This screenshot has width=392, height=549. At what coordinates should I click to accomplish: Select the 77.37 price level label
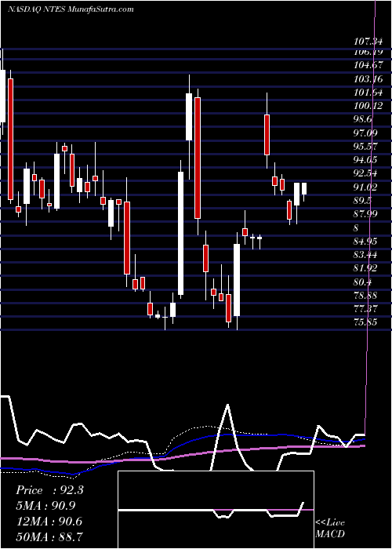(x=365, y=309)
